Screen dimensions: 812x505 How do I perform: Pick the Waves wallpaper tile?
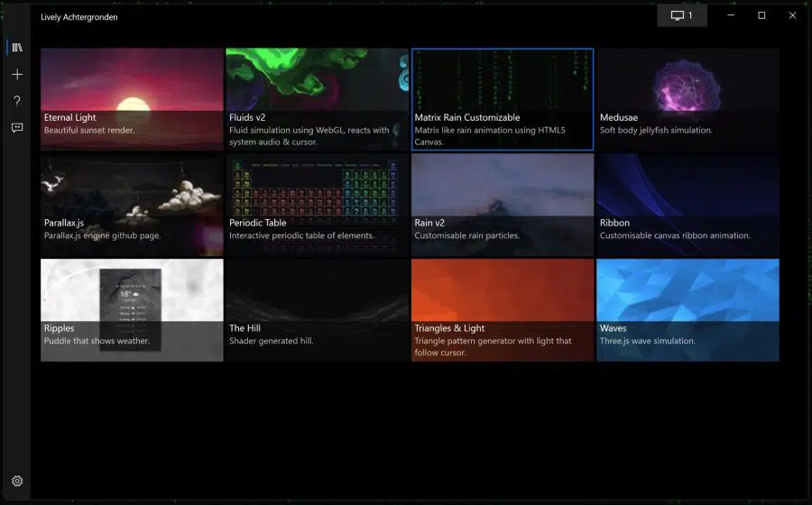pyautogui.click(x=687, y=310)
